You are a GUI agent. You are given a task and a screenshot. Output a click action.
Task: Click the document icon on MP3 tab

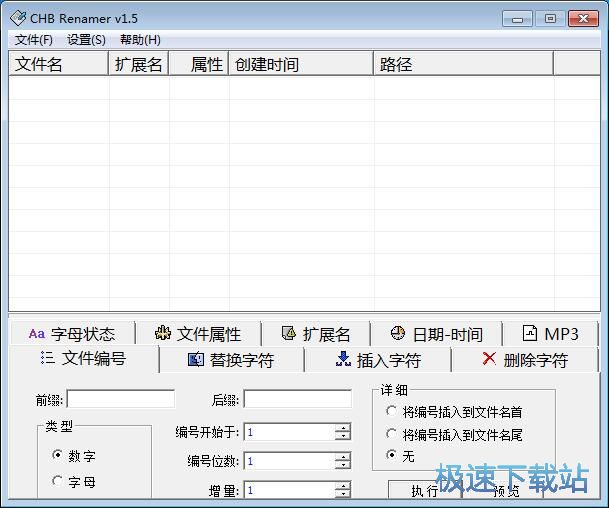tap(530, 333)
